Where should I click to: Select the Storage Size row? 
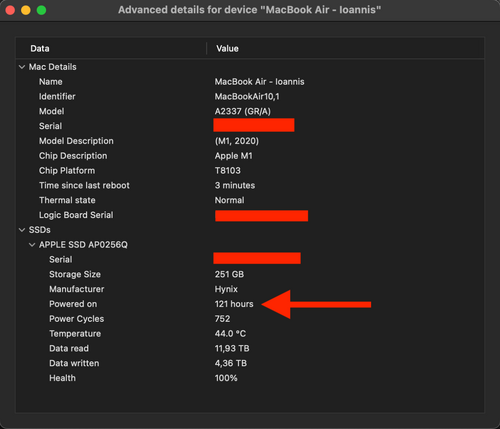coord(250,274)
